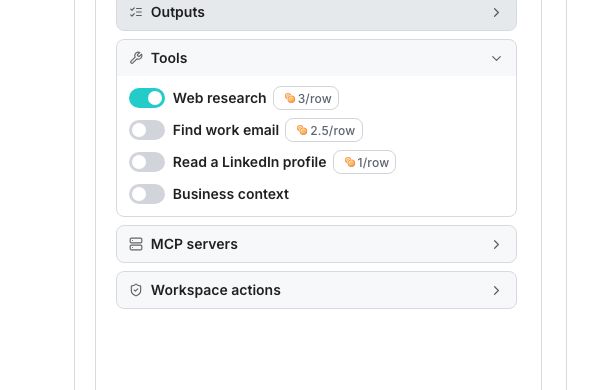The height and width of the screenshot is (390, 610).
Task: Click the Workspace actions shield icon
Action: [x=136, y=290]
